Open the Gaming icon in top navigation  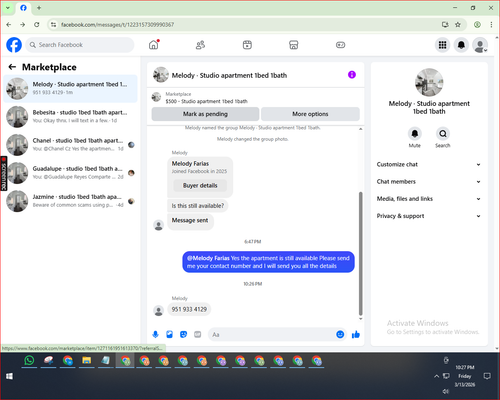click(340, 45)
